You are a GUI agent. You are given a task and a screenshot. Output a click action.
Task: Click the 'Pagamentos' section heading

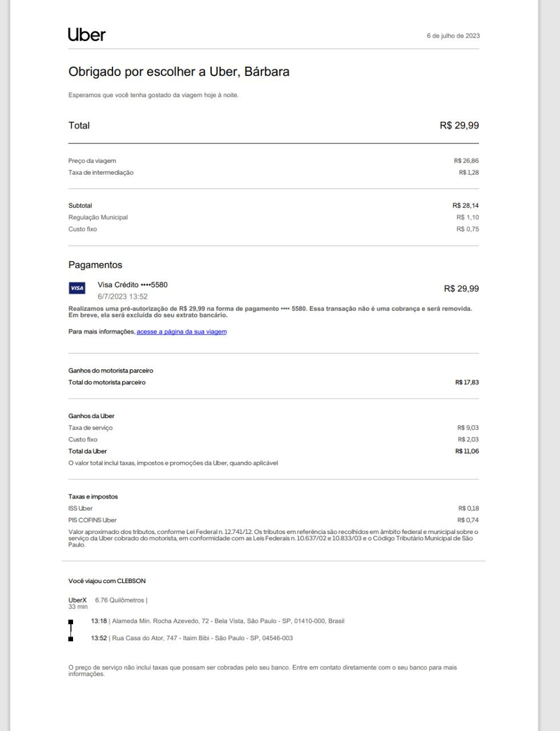coord(95,265)
